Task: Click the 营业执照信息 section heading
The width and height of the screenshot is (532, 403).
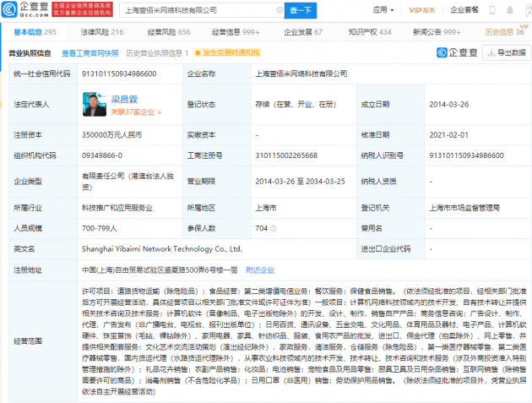Action: click(30, 53)
